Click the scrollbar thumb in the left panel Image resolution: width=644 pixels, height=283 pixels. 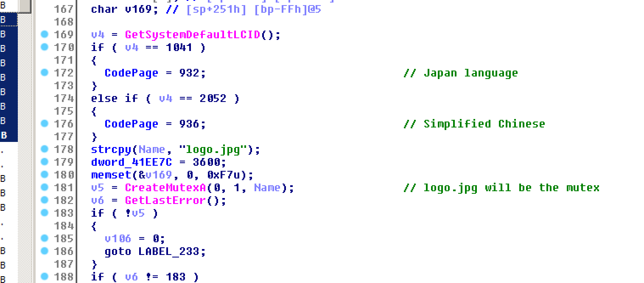(24, 6)
